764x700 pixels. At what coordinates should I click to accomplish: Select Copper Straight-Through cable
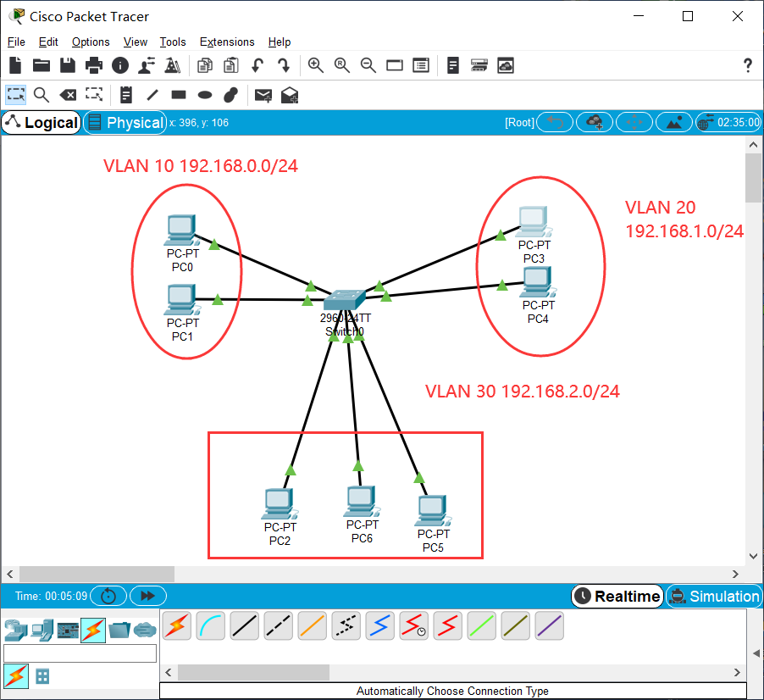[x=245, y=626]
